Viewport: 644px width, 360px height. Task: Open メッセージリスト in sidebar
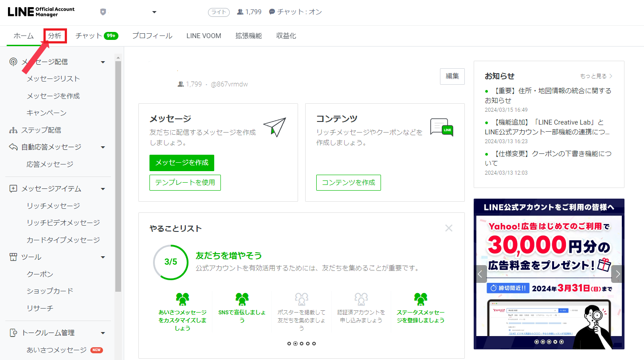pos(53,79)
